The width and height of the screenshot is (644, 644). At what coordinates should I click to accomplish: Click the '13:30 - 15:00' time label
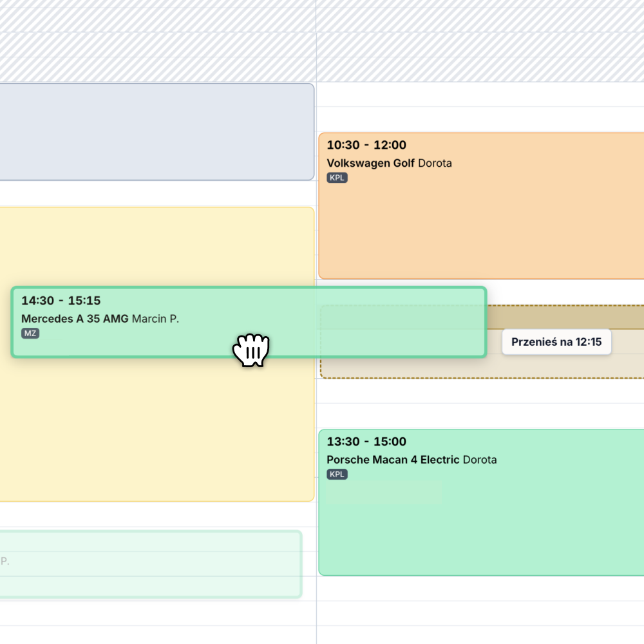tap(366, 442)
